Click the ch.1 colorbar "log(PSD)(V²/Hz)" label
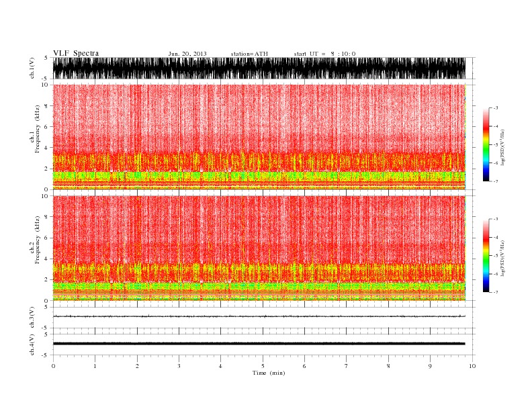Screen dimensions: 532x411 coord(502,147)
